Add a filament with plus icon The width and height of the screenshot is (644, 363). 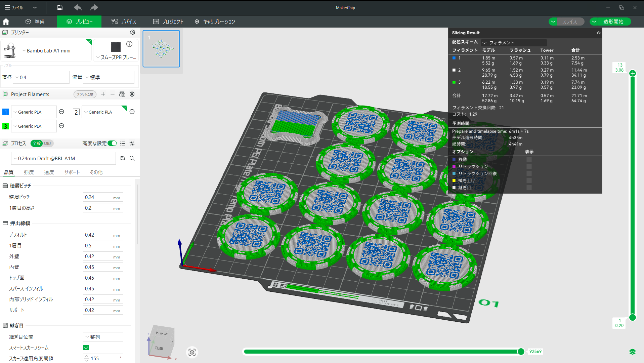tap(103, 94)
